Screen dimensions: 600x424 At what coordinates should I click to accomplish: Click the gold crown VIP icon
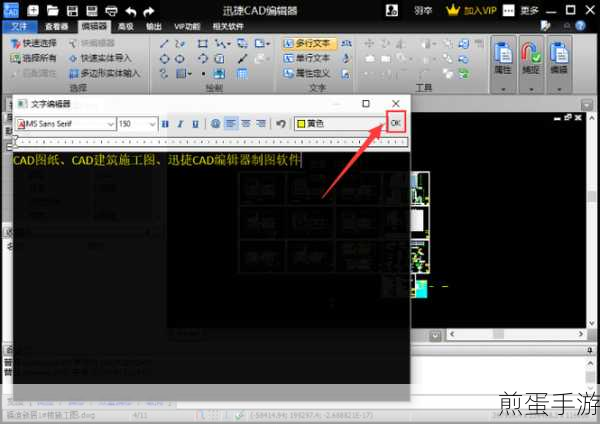pyautogui.click(x=453, y=10)
